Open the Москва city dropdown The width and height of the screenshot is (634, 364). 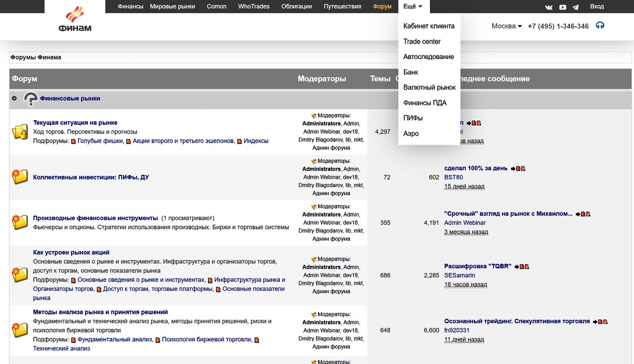point(507,26)
